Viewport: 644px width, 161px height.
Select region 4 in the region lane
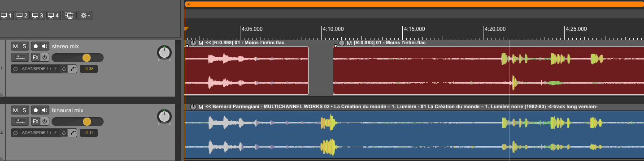[x=414, y=4]
